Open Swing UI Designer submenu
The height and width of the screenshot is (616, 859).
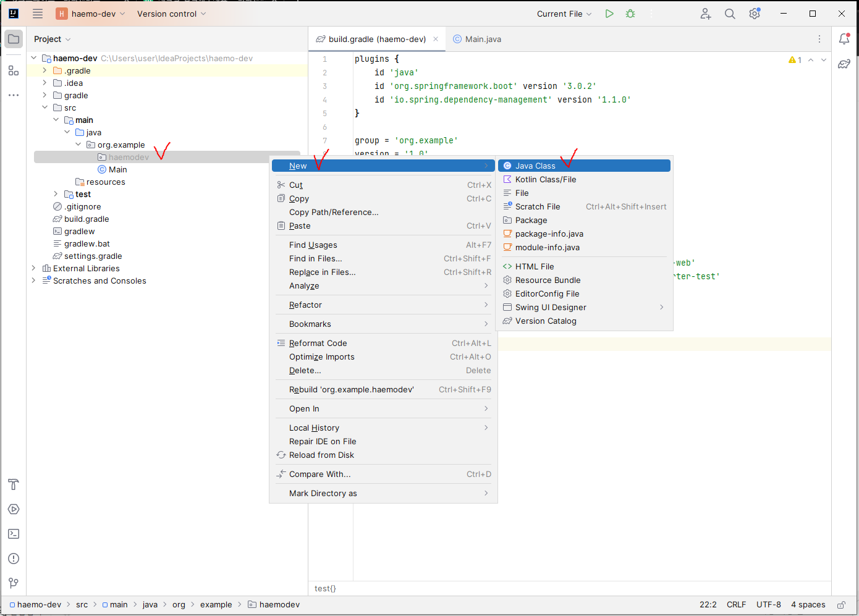(584, 307)
